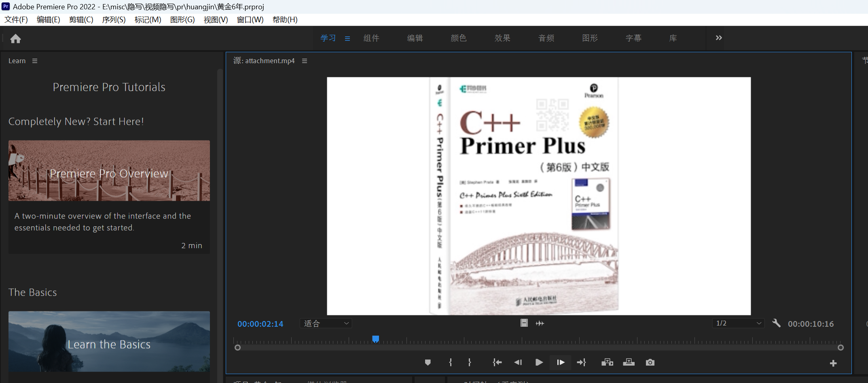The width and height of the screenshot is (868, 383).
Task: Switch to the 效果 workspace
Action: point(502,38)
